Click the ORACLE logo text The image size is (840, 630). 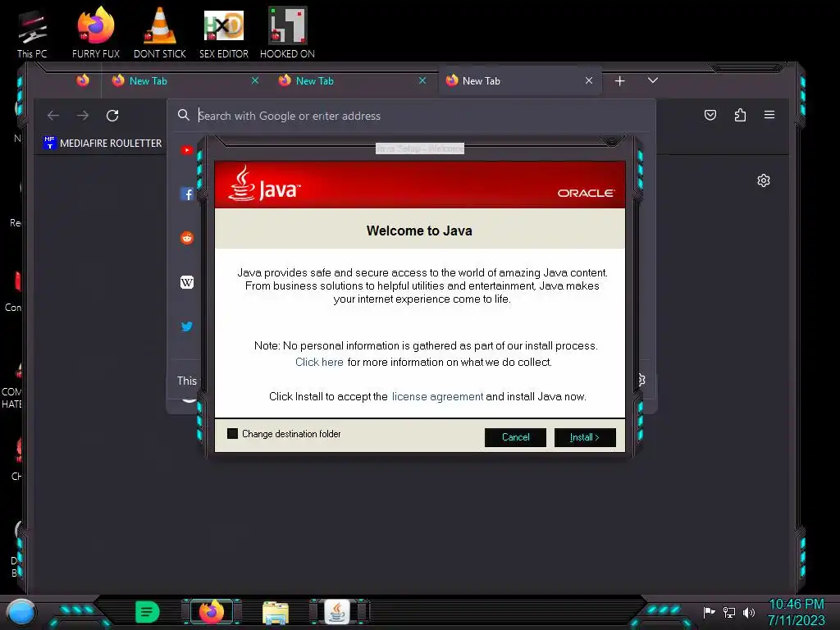coord(586,193)
